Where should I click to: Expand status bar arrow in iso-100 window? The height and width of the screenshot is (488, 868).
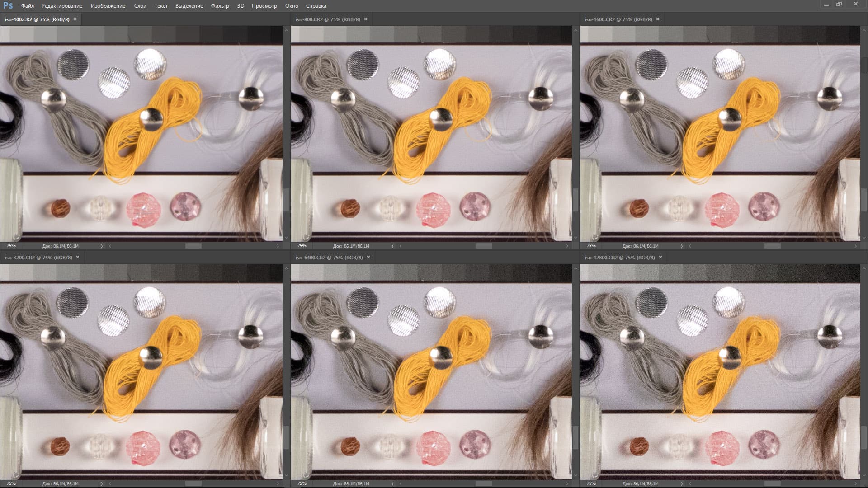(101, 246)
